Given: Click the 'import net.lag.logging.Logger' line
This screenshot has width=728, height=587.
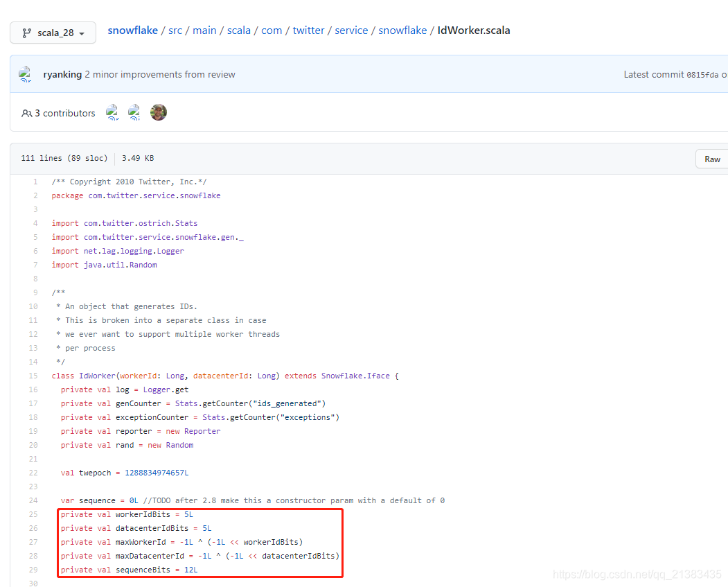Looking at the screenshot, I should tap(118, 252).
